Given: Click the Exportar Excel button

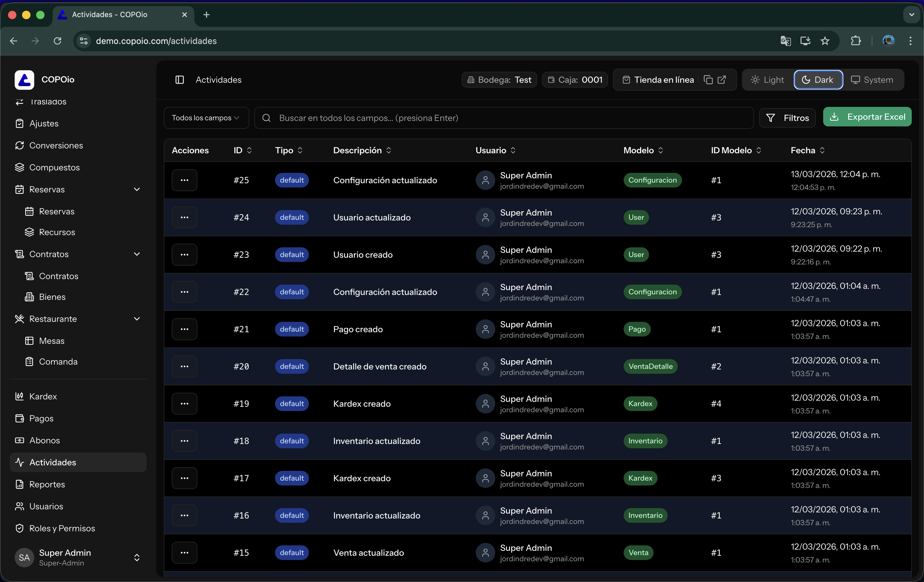Looking at the screenshot, I should pyautogui.click(x=867, y=117).
